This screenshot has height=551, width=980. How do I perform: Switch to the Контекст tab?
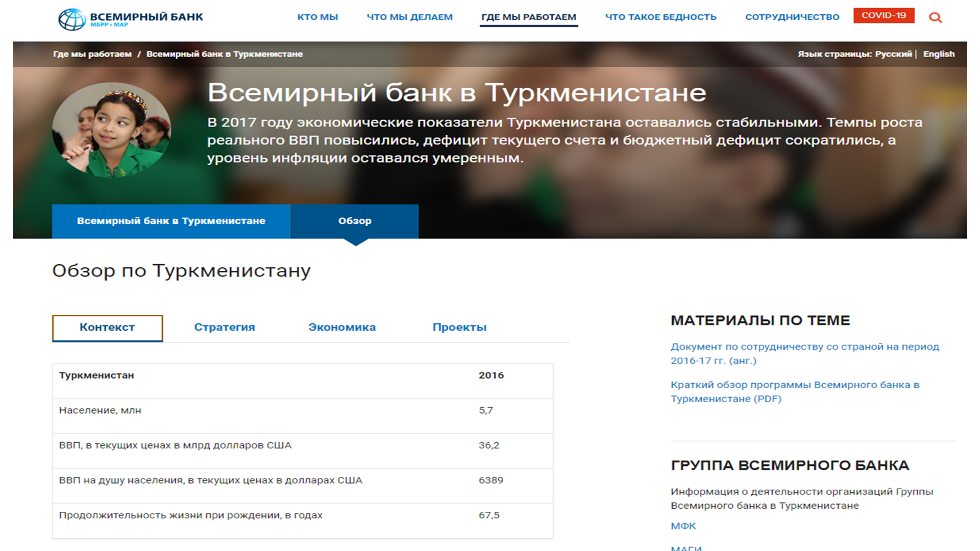[107, 328]
